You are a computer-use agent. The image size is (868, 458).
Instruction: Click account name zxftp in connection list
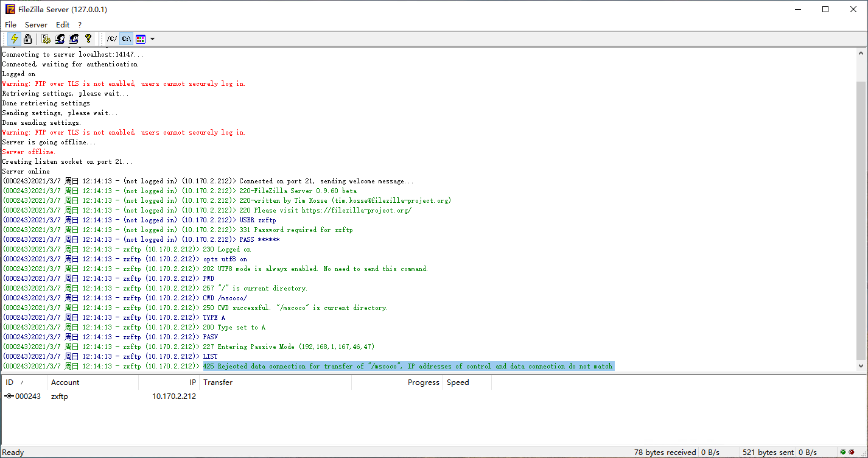[60, 396]
